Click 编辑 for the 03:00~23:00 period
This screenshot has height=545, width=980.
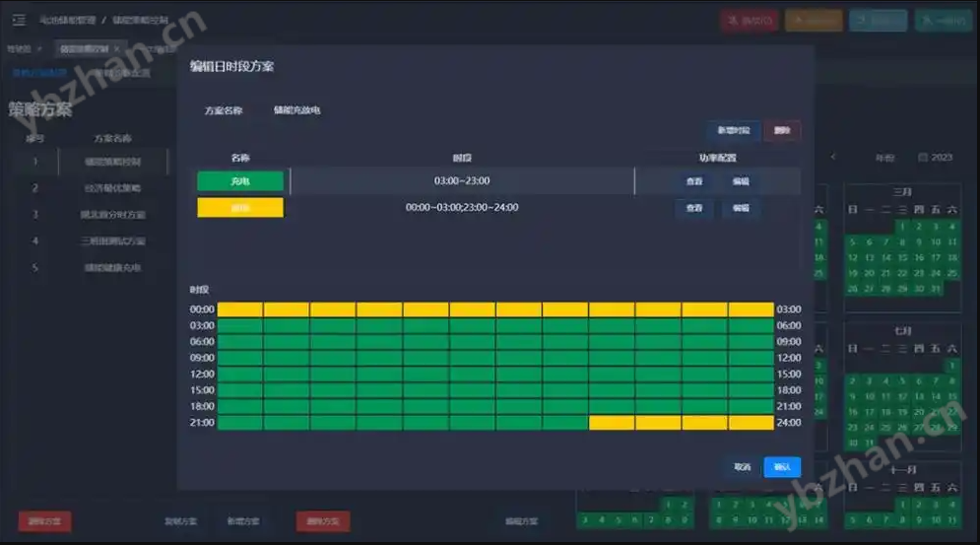pyautogui.click(x=741, y=181)
